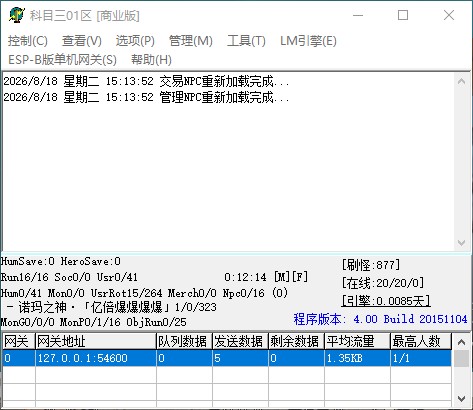Open the LM引擎(E) menu
The width and height of the screenshot is (473, 410).
[308, 41]
